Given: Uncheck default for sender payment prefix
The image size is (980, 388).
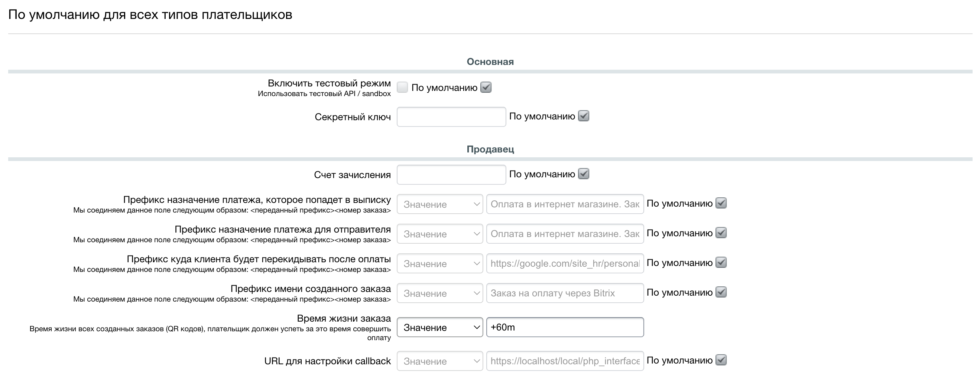Looking at the screenshot, I should point(721,233).
